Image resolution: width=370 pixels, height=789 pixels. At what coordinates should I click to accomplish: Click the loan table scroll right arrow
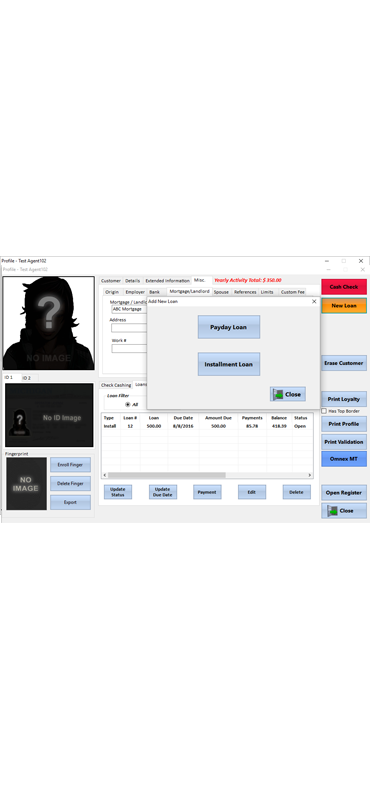point(310,475)
